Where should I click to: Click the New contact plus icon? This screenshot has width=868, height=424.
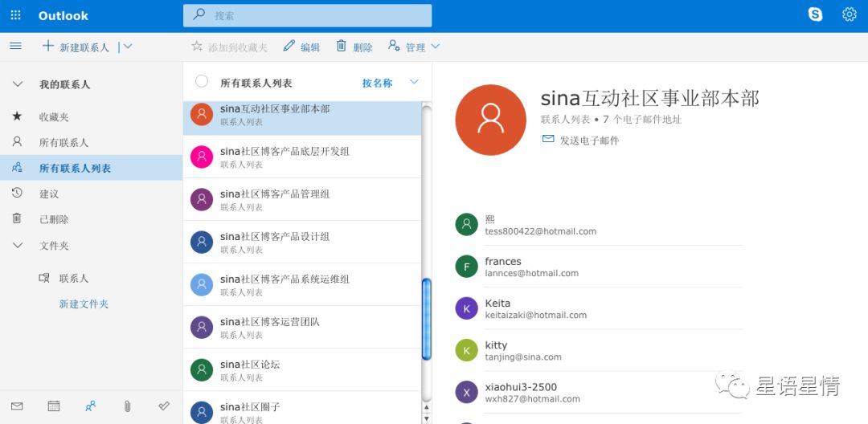click(x=48, y=46)
